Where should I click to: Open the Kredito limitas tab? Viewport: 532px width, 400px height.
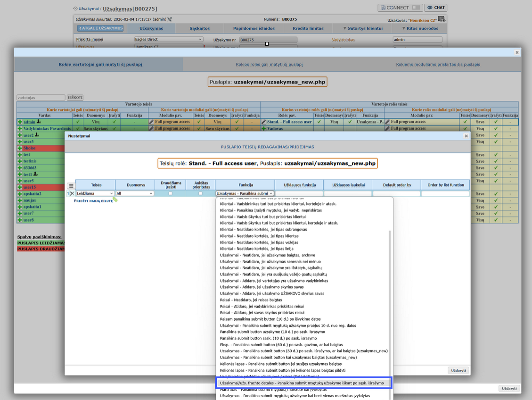coord(308,28)
